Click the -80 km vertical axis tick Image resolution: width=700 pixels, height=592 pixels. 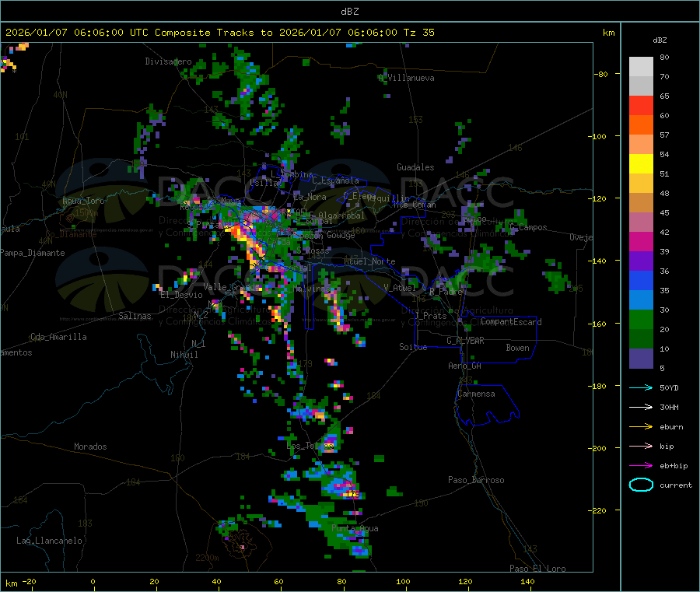(x=601, y=74)
